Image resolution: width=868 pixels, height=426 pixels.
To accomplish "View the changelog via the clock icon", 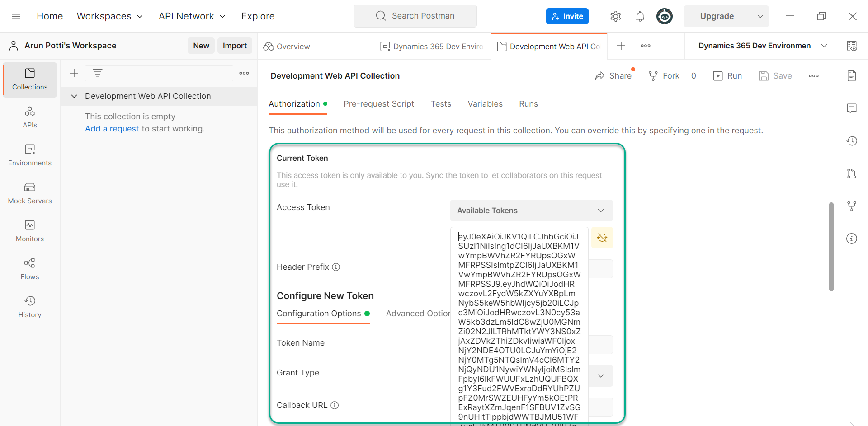I will tap(852, 141).
